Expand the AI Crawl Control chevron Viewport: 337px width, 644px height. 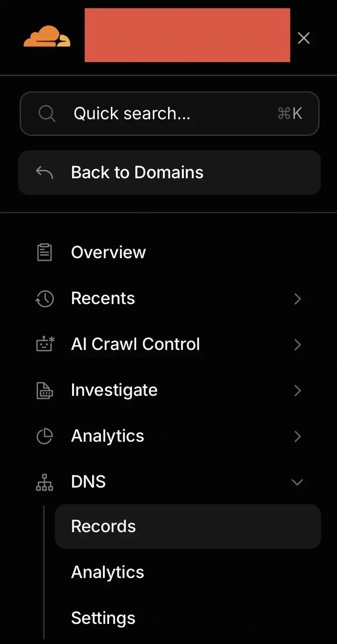(x=298, y=345)
